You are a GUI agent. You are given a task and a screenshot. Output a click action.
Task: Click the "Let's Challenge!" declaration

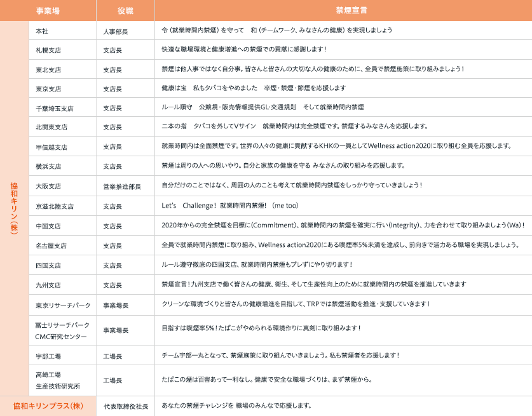(x=230, y=205)
